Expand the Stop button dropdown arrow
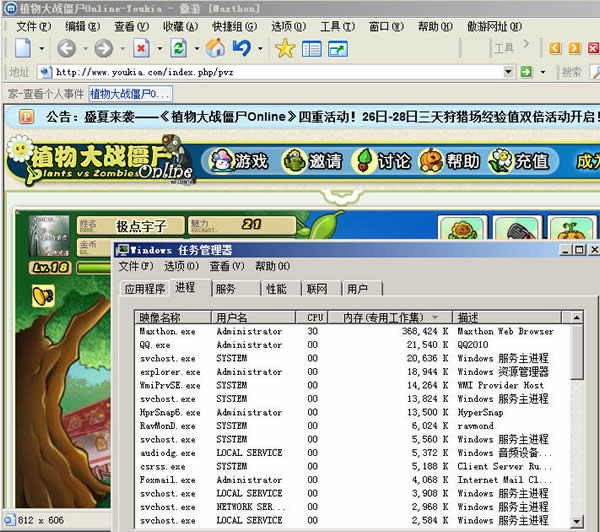Image resolution: width=600 pixels, height=532 pixels. tap(160, 49)
